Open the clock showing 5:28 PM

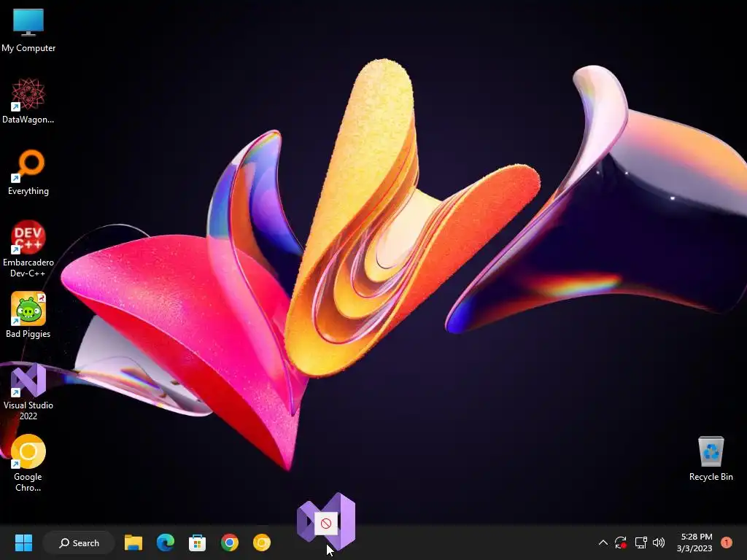click(x=694, y=542)
